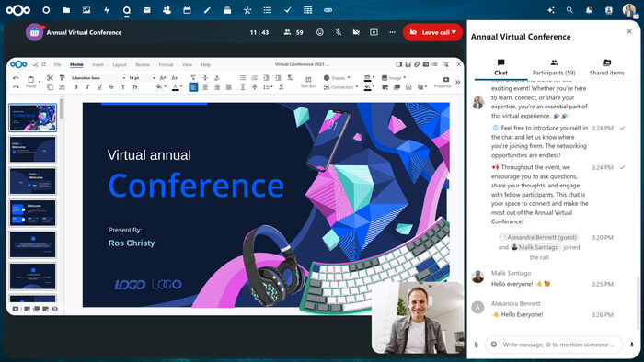Open the Shapes dropdown in the ribbon

(x=337, y=78)
